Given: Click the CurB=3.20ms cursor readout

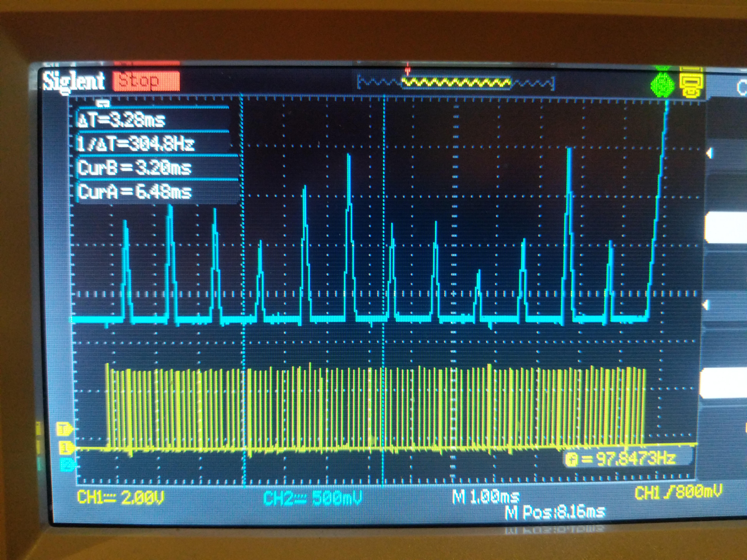Looking at the screenshot, I should 134,167.
